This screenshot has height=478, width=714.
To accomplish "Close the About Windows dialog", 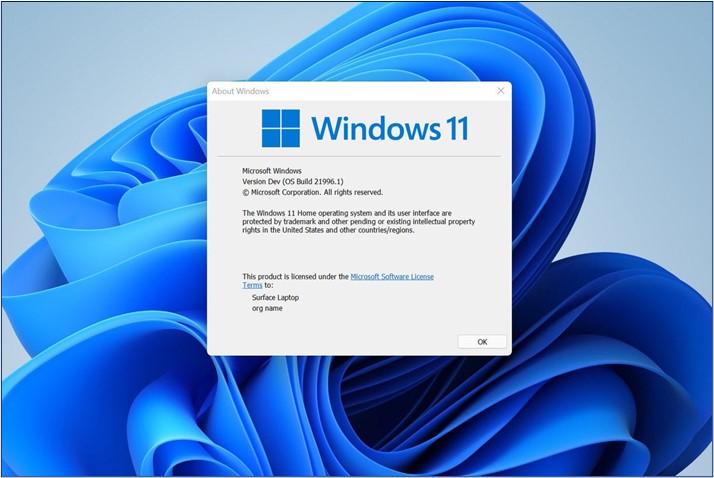I will tap(500, 91).
